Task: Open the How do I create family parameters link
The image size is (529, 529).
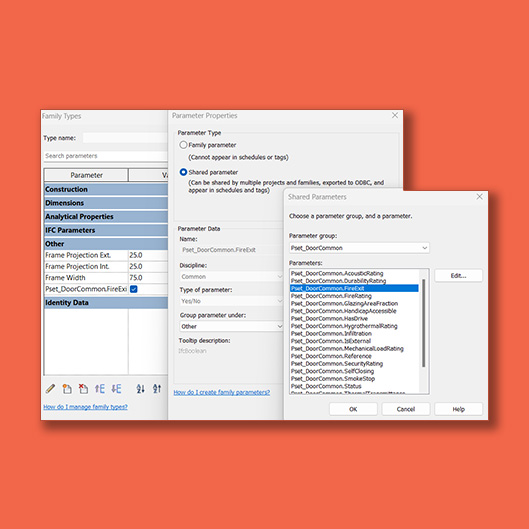Action: 222,392
